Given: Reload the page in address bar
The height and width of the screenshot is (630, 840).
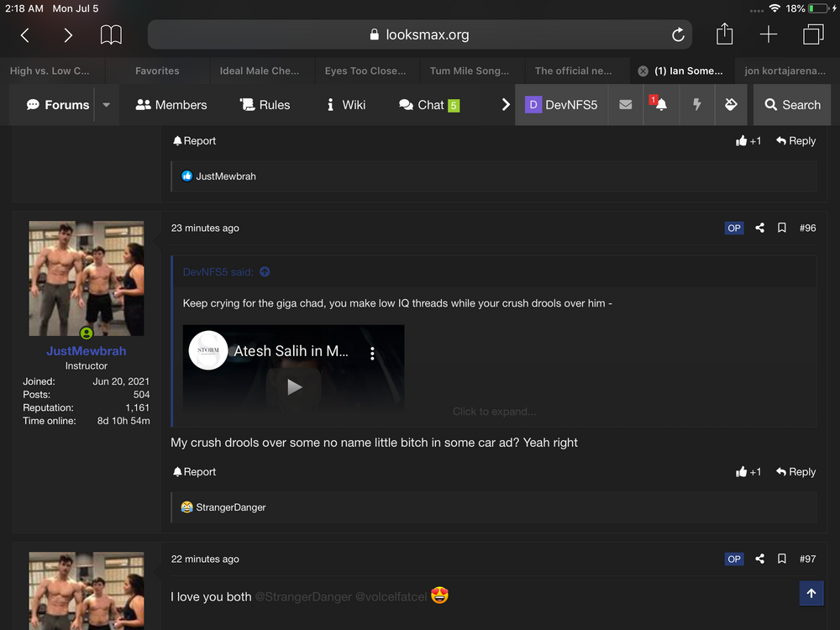Looking at the screenshot, I should 678,35.
